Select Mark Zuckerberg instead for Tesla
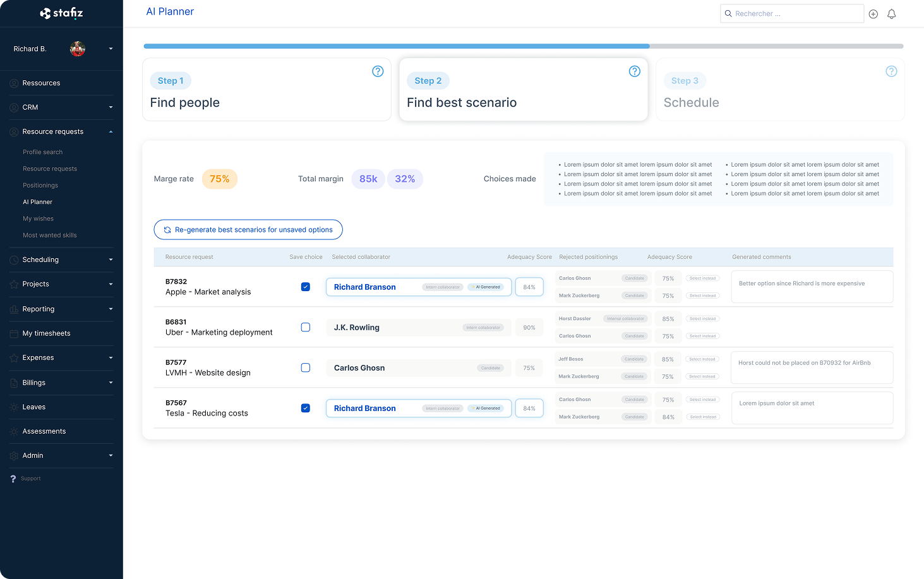This screenshot has width=924, height=579. click(702, 417)
